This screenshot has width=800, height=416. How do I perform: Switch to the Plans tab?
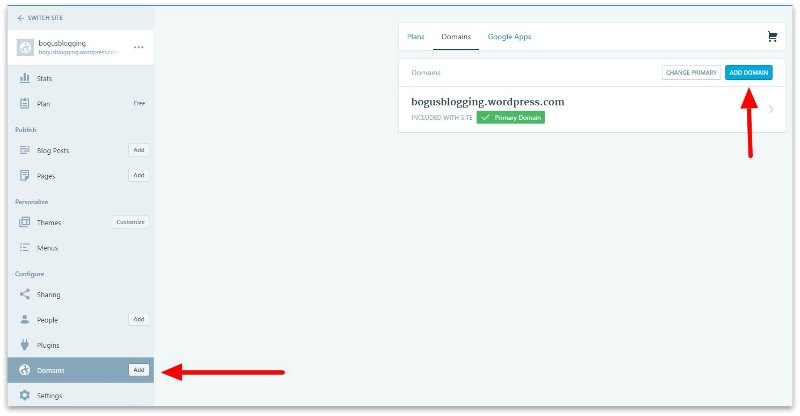pyautogui.click(x=416, y=37)
